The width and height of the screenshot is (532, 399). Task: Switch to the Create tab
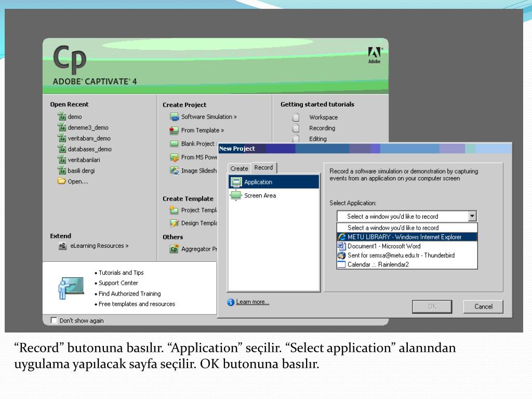pyautogui.click(x=239, y=168)
